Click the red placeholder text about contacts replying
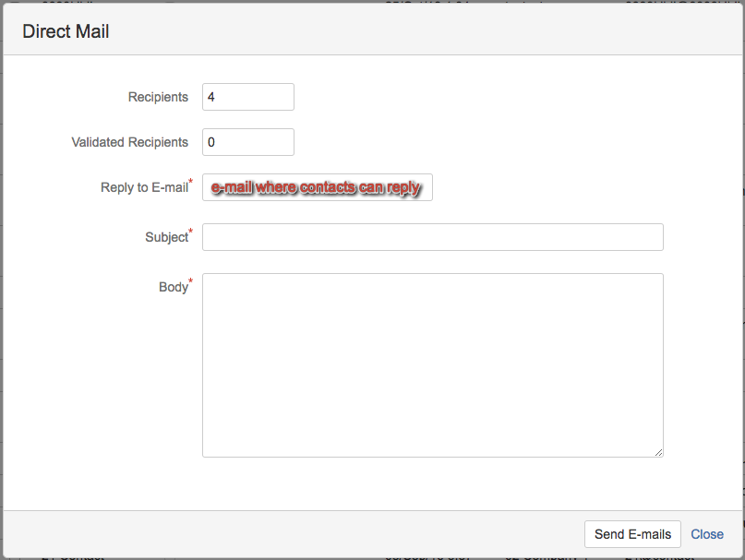 [316, 187]
